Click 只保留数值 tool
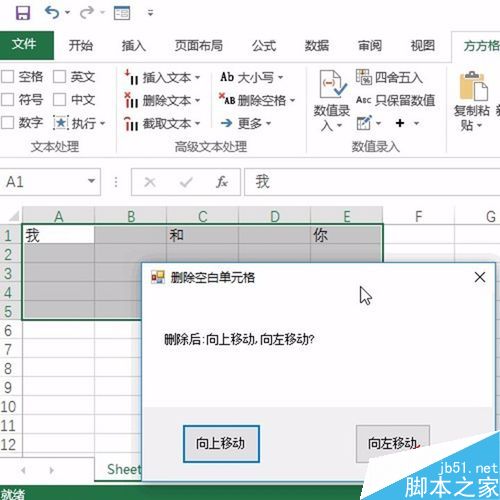The image size is (500, 500). point(396,100)
